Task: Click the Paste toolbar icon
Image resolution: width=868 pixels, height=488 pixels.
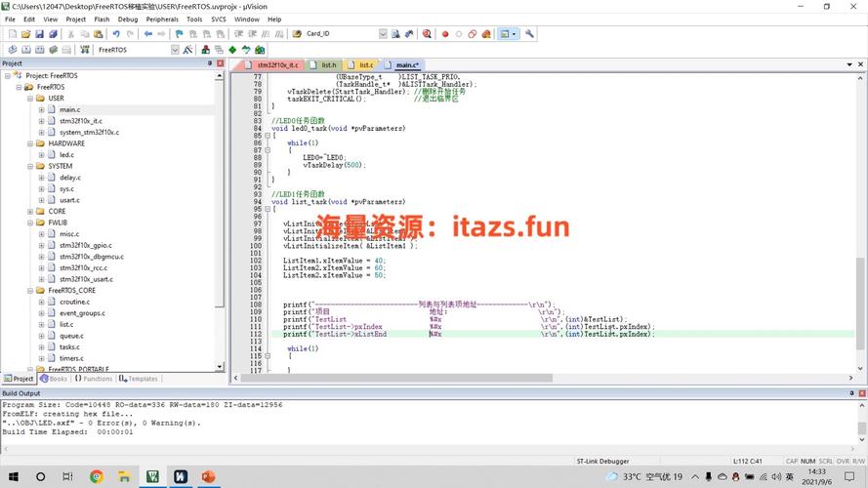Action: click(x=98, y=34)
